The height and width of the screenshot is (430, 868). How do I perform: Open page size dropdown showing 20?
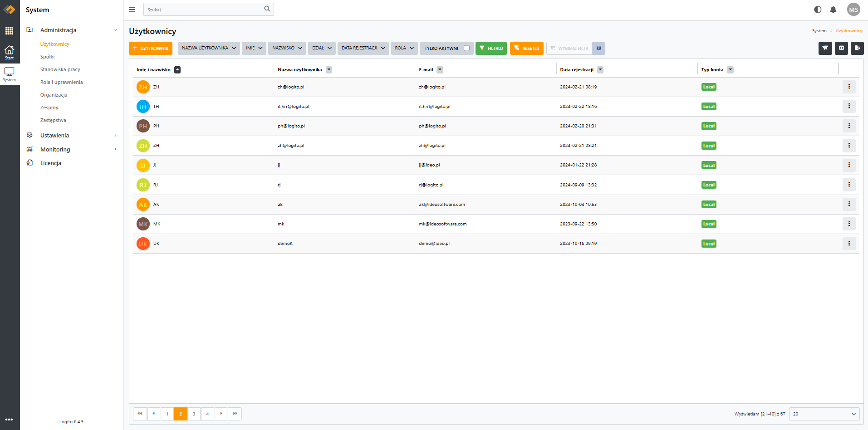pos(824,414)
